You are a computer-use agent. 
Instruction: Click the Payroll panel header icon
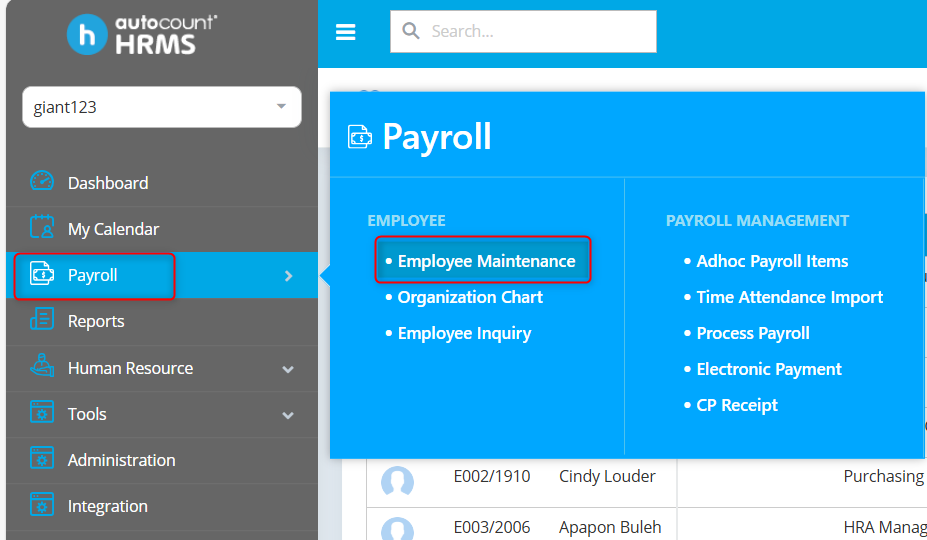coord(359,137)
